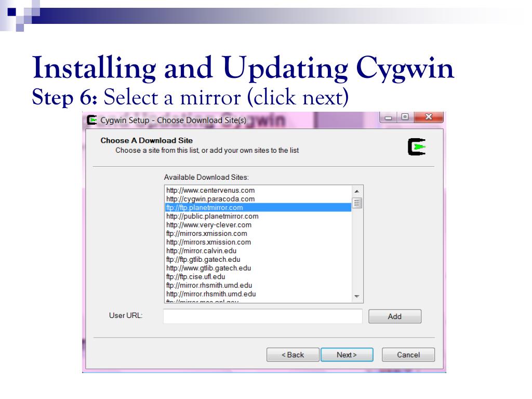The width and height of the screenshot is (532, 399).
Task: Close the Cygwin Setup window
Action: (429, 117)
